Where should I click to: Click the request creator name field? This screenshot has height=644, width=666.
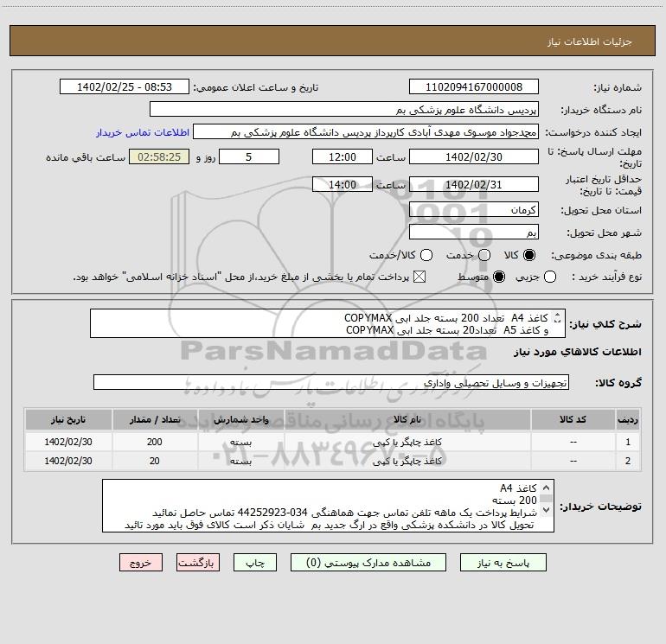pos(366,131)
